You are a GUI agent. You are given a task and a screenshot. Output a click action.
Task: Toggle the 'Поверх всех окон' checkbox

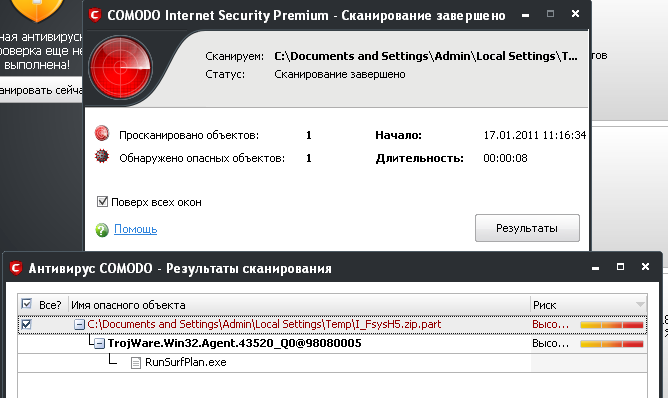(102, 202)
